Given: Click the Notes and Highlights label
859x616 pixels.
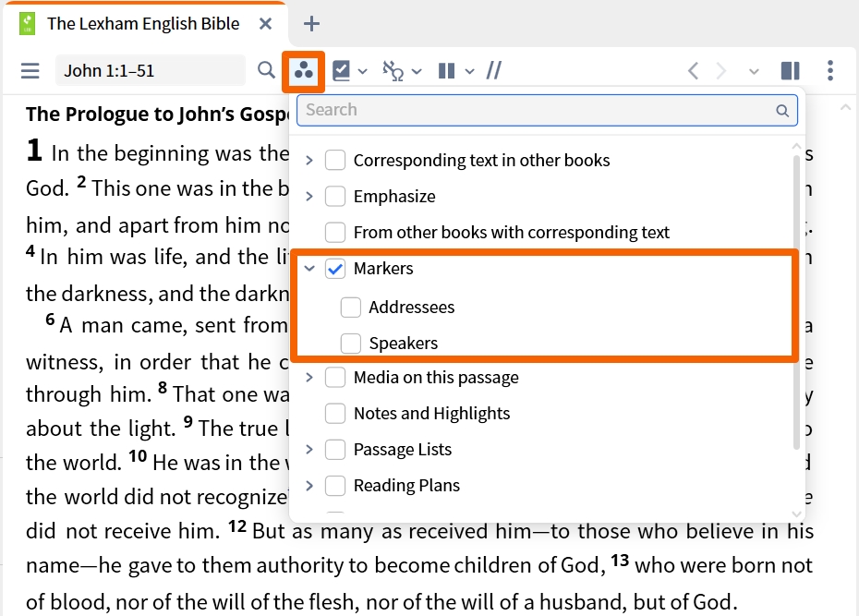Looking at the screenshot, I should (x=431, y=414).
